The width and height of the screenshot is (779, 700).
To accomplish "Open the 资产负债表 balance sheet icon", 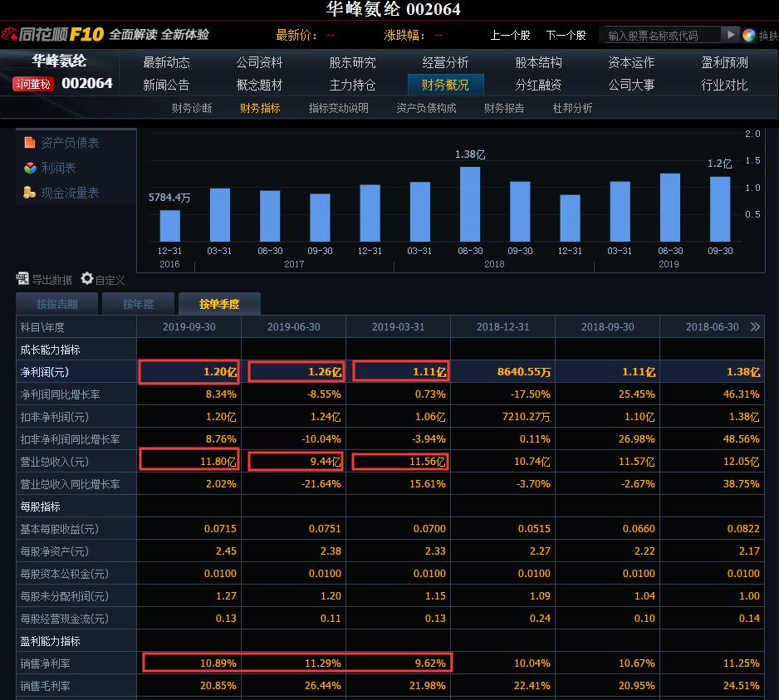I will (30, 143).
